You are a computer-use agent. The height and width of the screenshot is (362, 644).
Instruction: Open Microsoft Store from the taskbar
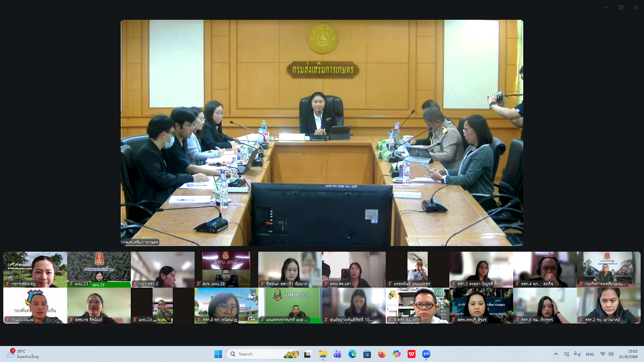367,354
